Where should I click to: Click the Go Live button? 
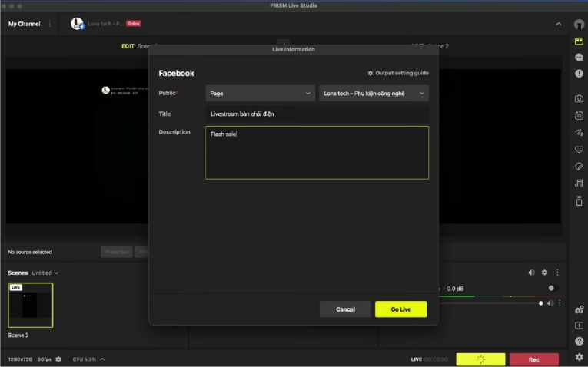401,309
